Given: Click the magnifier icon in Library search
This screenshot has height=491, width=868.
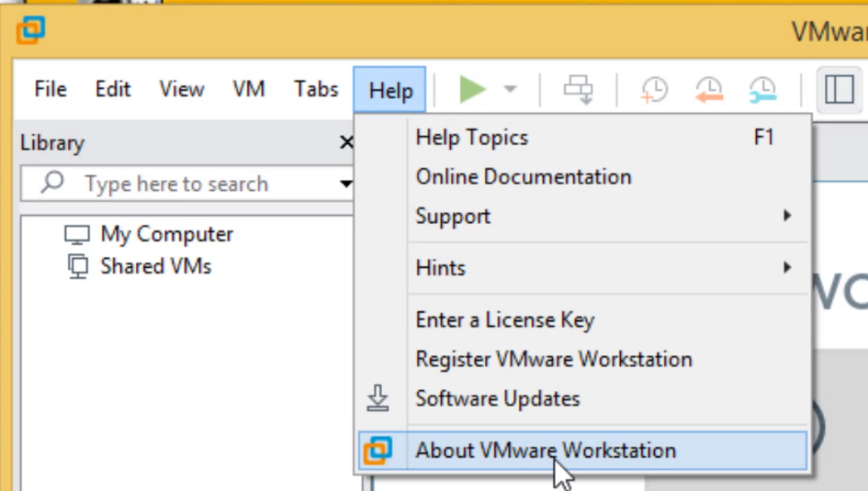Looking at the screenshot, I should 52,182.
